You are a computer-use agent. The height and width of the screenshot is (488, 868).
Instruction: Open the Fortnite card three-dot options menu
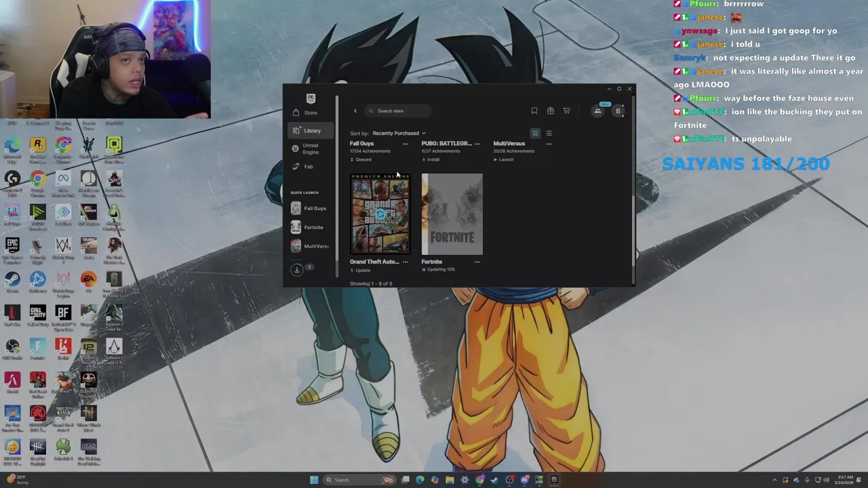[x=477, y=262]
